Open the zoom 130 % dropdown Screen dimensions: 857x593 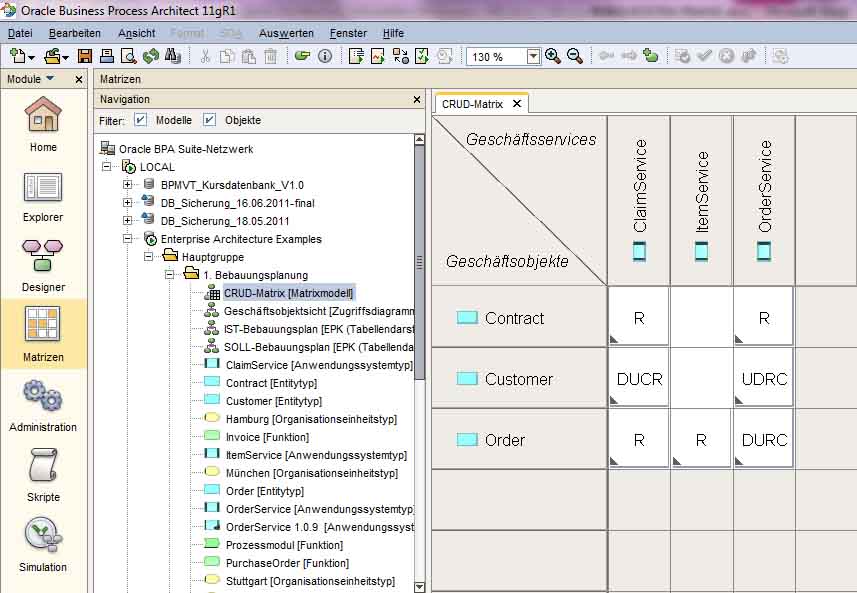(x=533, y=56)
